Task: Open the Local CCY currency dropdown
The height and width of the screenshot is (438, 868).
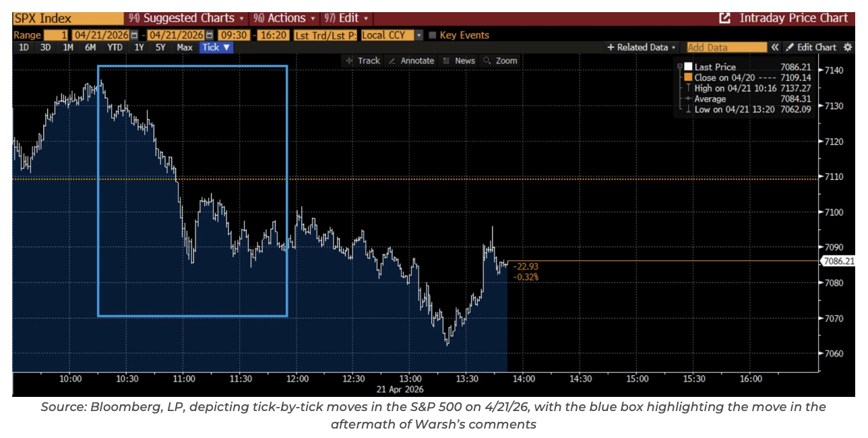Action: click(x=418, y=35)
